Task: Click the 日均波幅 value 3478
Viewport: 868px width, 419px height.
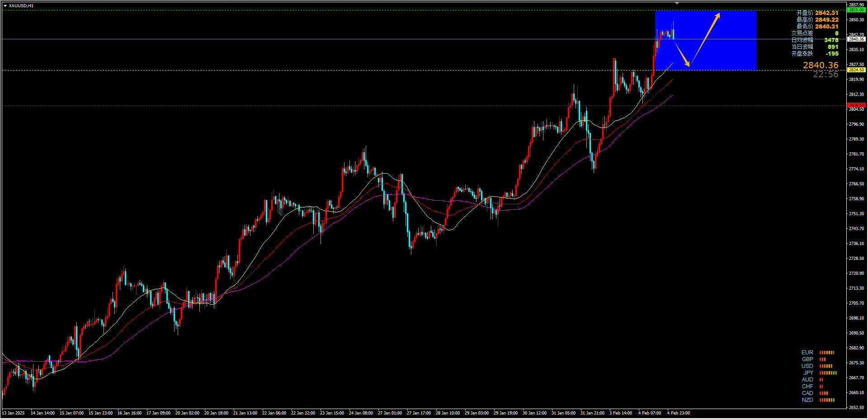Action: (831, 40)
